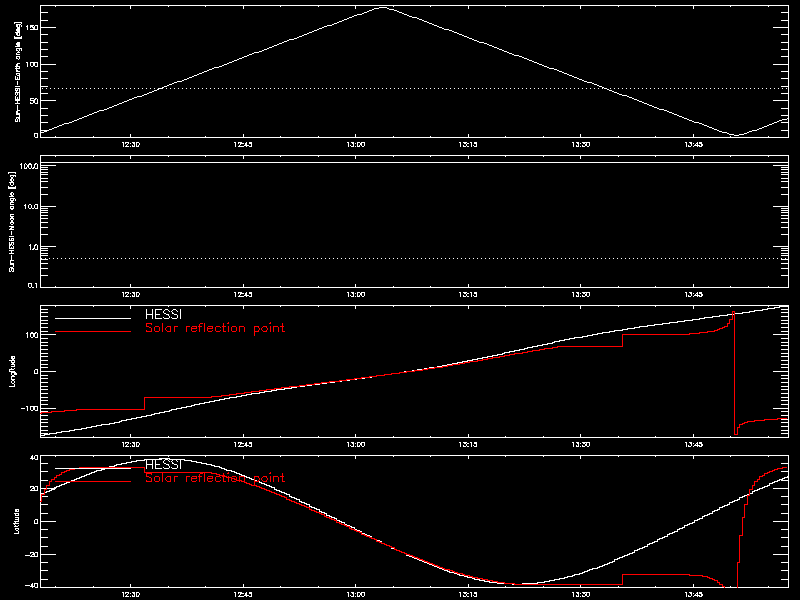Click '13:45' time label under Sun-HESSI-Earth plot
Image resolution: width=800 pixels, height=600 pixels.
[693, 145]
